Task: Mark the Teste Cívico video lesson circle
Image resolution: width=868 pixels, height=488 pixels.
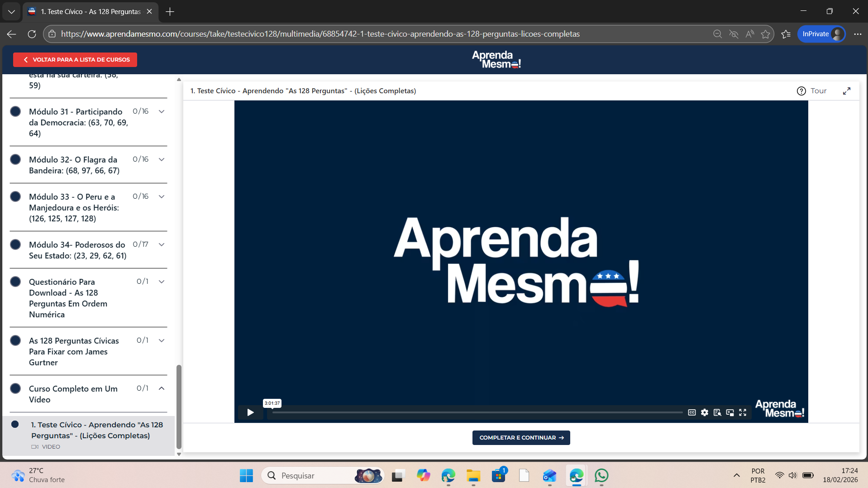Action: (15, 425)
